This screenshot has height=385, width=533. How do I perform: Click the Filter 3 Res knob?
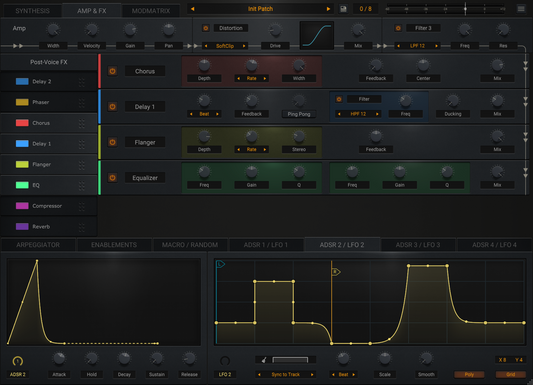pyautogui.click(x=503, y=30)
